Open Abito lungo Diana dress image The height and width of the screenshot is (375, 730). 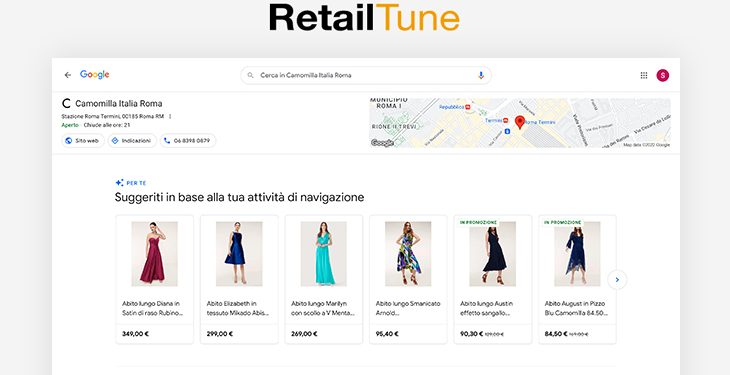click(154, 253)
